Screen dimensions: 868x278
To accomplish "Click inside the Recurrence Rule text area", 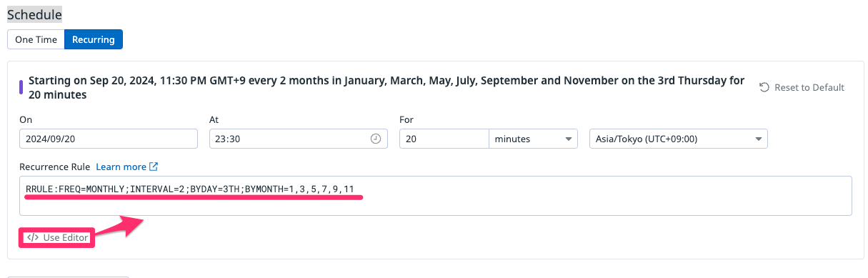I will click(x=436, y=196).
